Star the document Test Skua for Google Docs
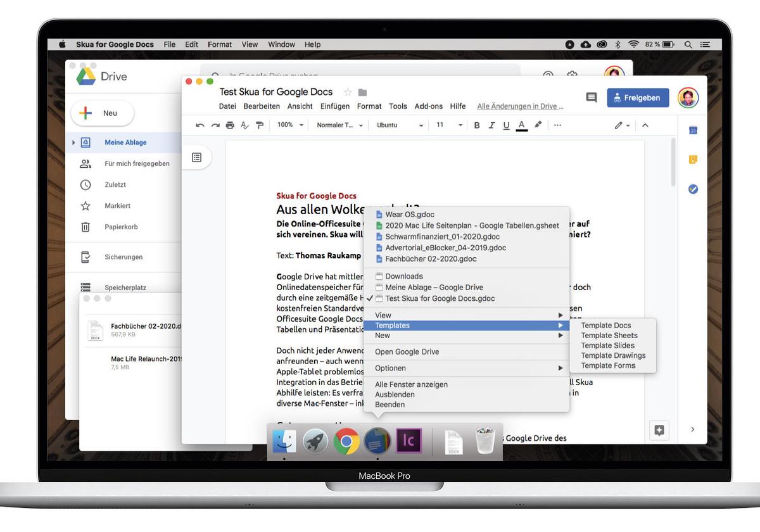Screen dimensions: 760x532 click(348, 92)
